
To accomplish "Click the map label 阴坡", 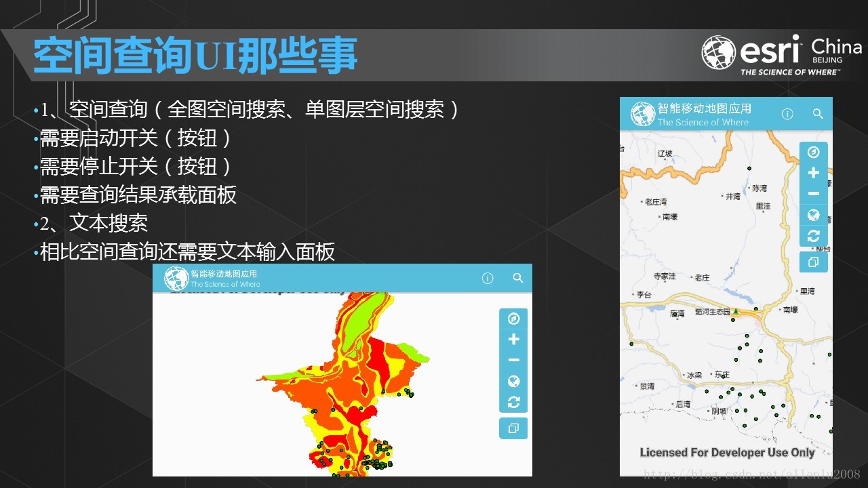I will (719, 411).
